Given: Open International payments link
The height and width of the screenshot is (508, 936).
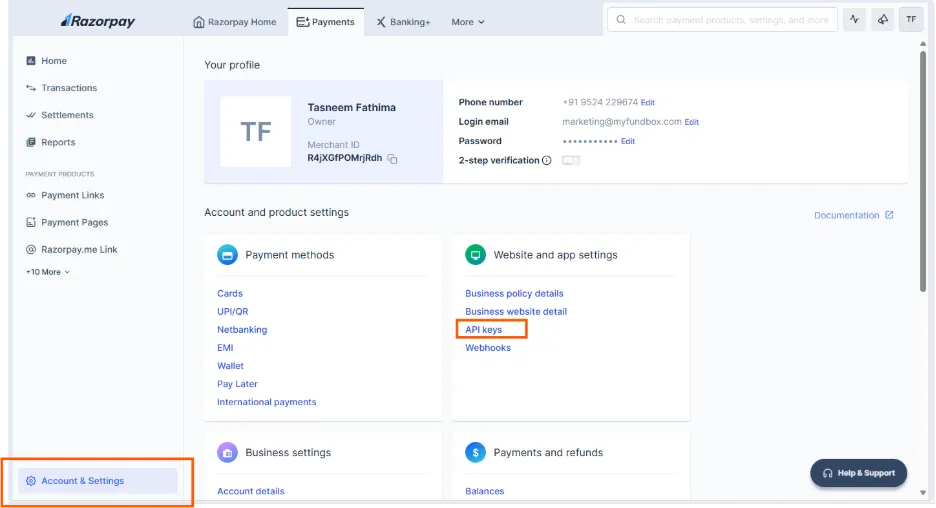Looking at the screenshot, I should click(x=266, y=402).
